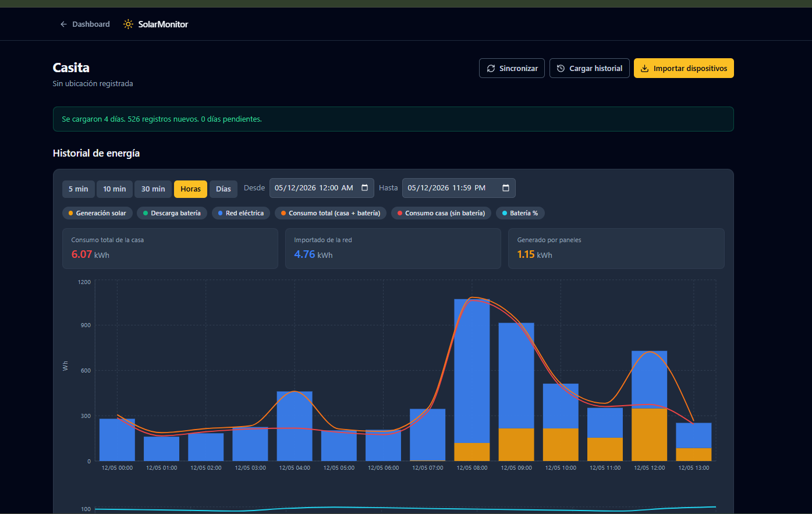This screenshot has height=514, width=812.
Task: Click the 12/05 00:00 axis label
Action: (117, 468)
